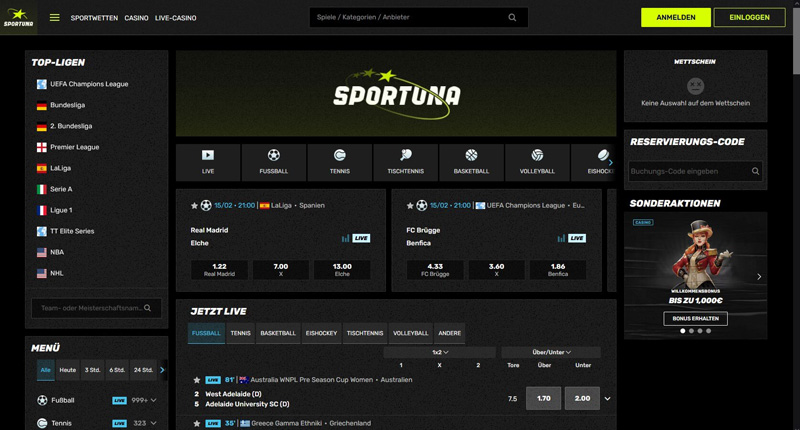Viewport: 800px width, 430px height.
Task: Bet on Benfica at 1.86
Action: pyautogui.click(x=558, y=270)
